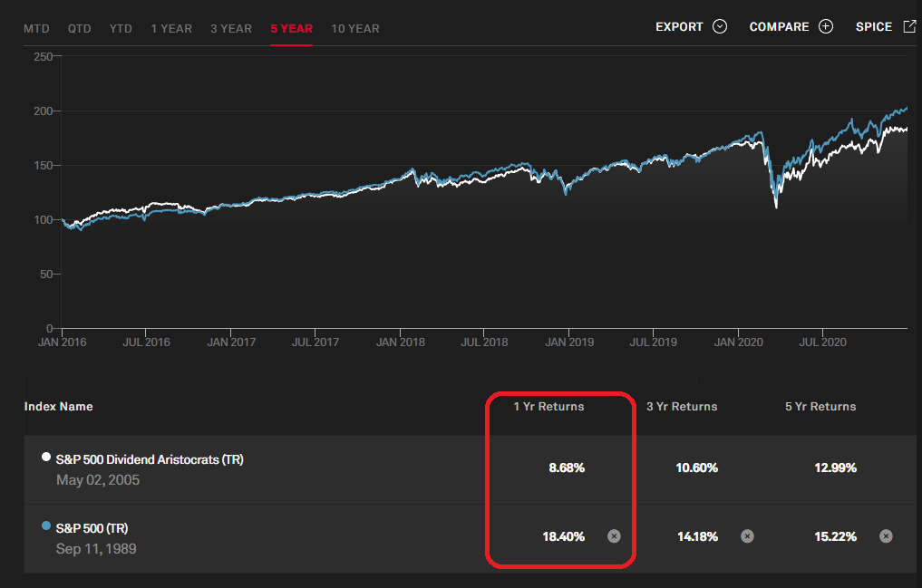Click the JAN 2019 axis label
This screenshot has width=922, height=588.
click(x=569, y=342)
